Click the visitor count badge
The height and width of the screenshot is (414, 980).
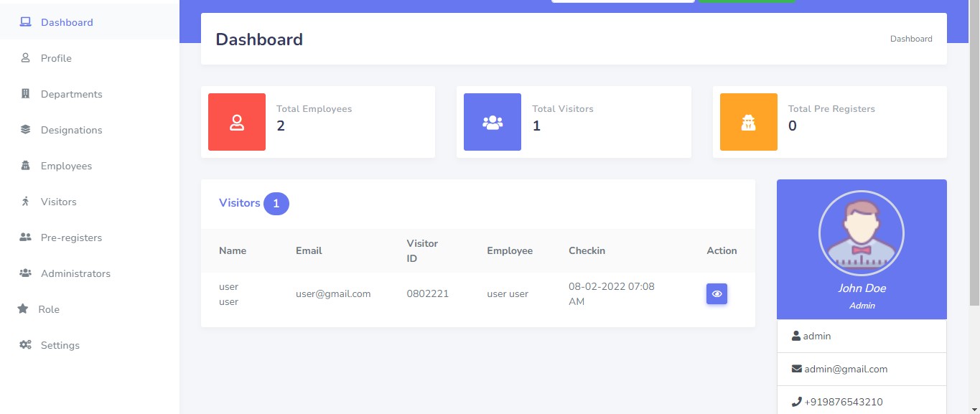pyautogui.click(x=276, y=204)
